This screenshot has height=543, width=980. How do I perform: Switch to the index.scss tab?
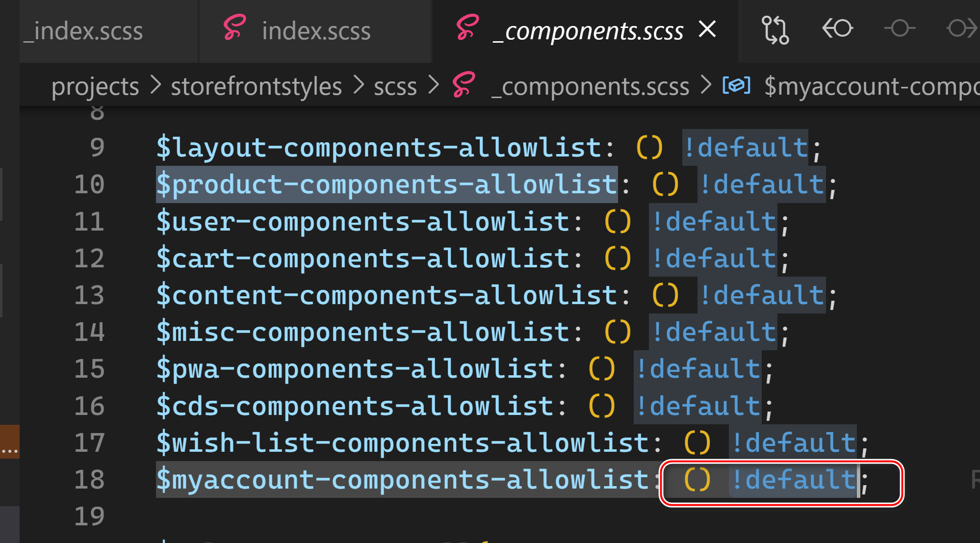[316, 31]
